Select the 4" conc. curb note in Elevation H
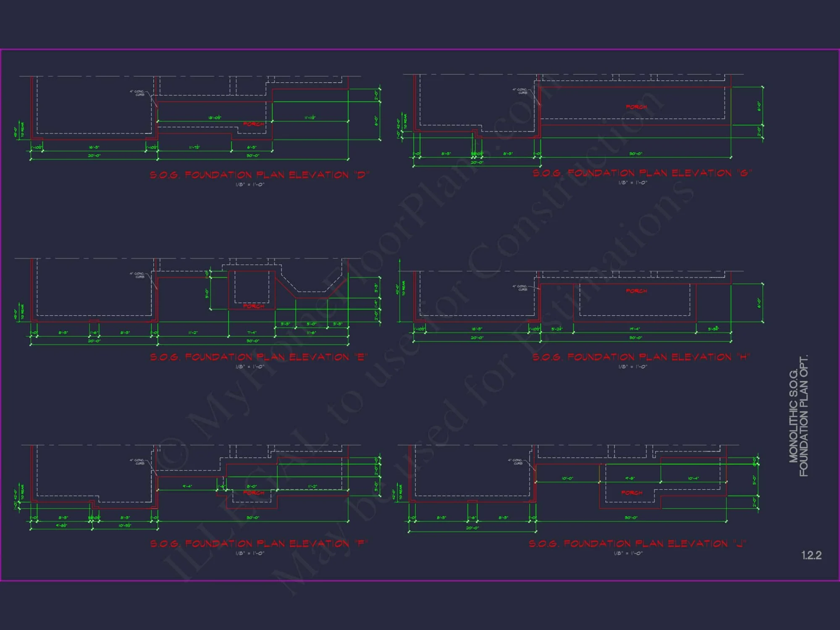This screenshot has height=630, width=840. point(520,288)
